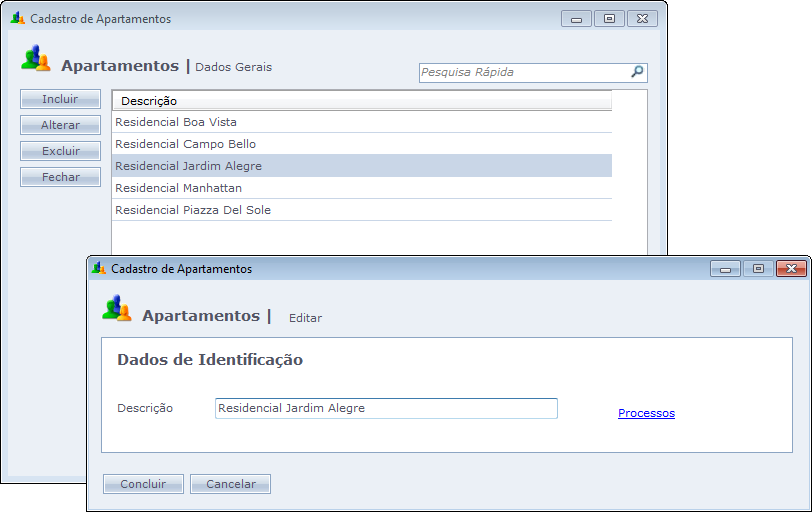Click the Apartamentos people icon beside Editar
Image resolution: width=812 pixels, height=512 pixels.
click(117, 308)
